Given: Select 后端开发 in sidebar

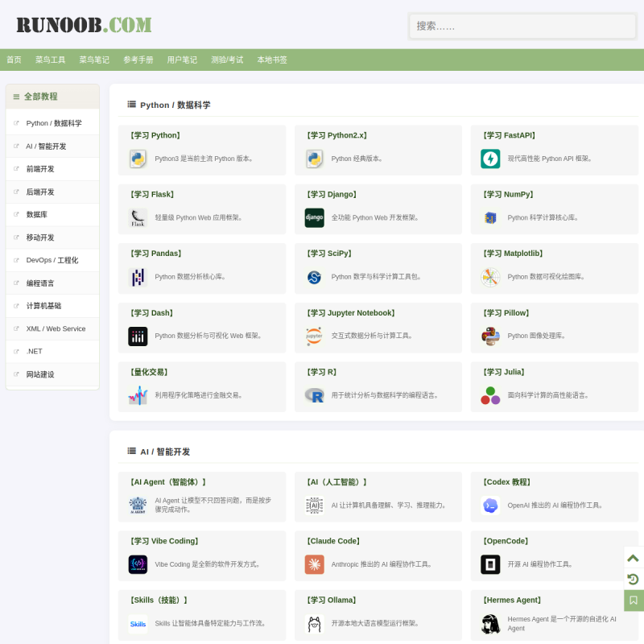Looking at the screenshot, I should click(52, 192).
